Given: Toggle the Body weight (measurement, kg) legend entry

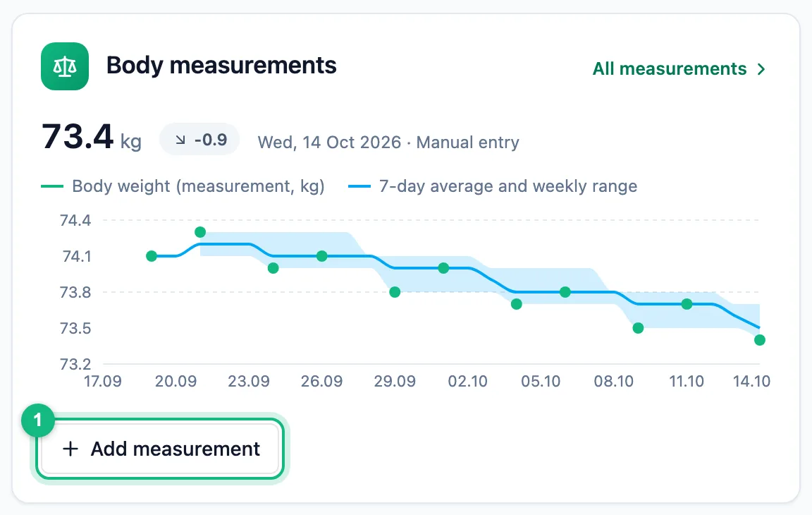Looking at the screenshot, I should (183, 186).
